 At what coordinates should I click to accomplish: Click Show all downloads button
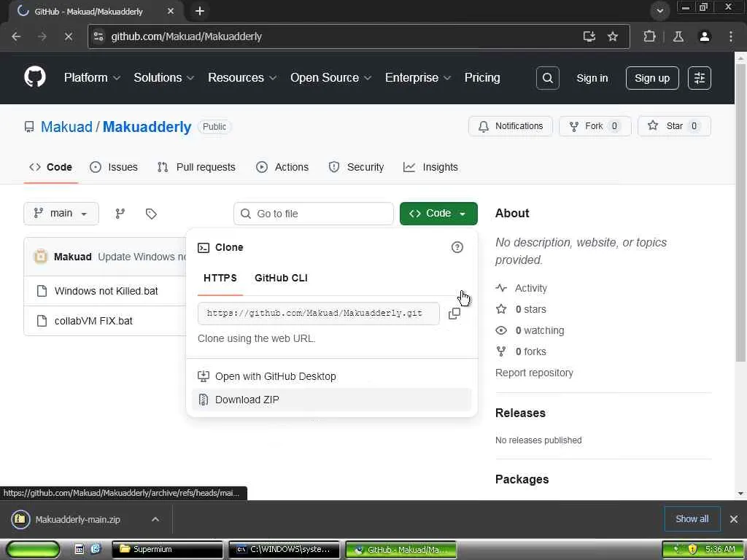tap(692, 519)
